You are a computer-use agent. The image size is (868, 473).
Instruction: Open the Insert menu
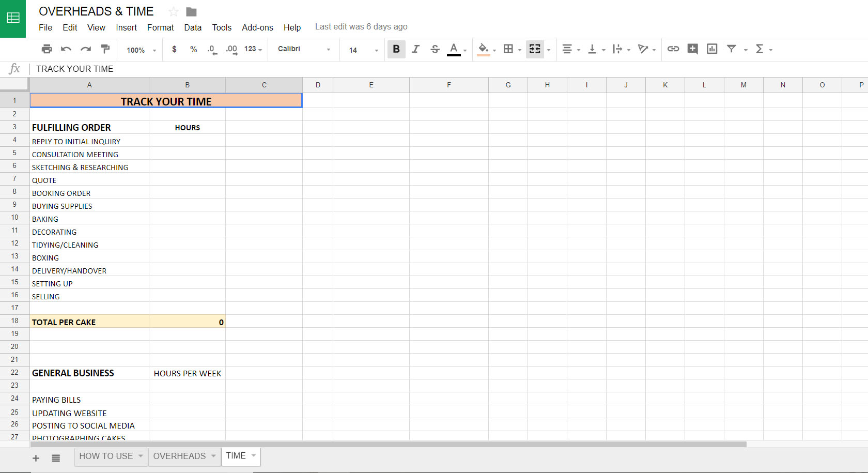pyautogui.click(x=126, y=27)
